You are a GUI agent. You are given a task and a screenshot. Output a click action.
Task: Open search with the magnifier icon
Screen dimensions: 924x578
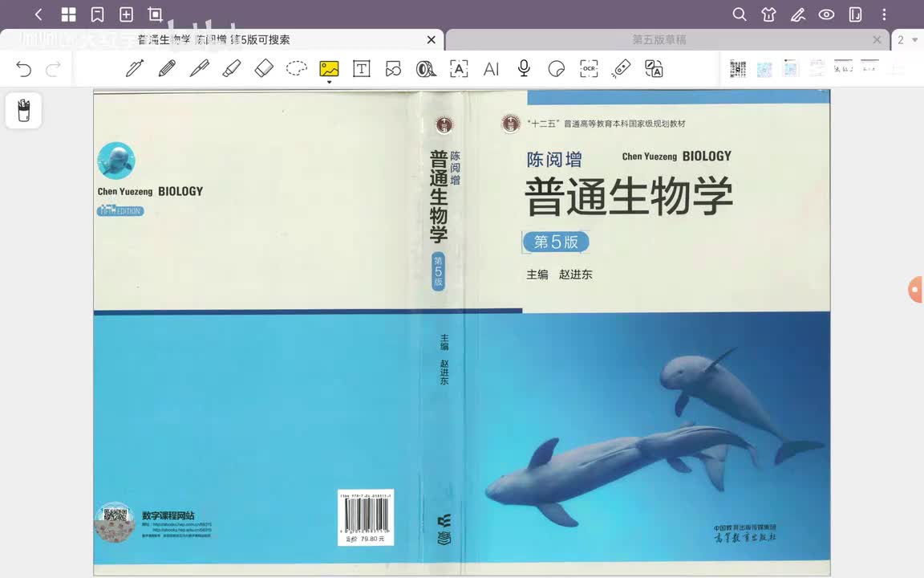(740, 14)
